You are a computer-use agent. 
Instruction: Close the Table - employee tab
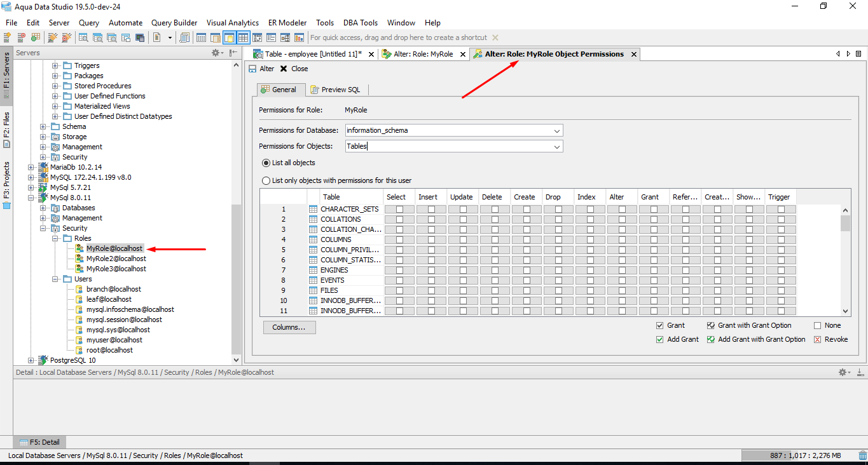coord(370,55)
